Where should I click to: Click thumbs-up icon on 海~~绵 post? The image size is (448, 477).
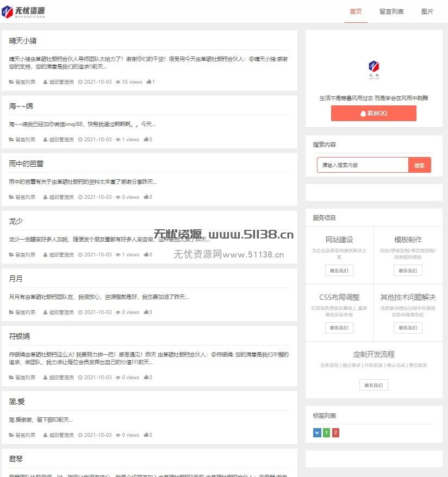point(146,139)
